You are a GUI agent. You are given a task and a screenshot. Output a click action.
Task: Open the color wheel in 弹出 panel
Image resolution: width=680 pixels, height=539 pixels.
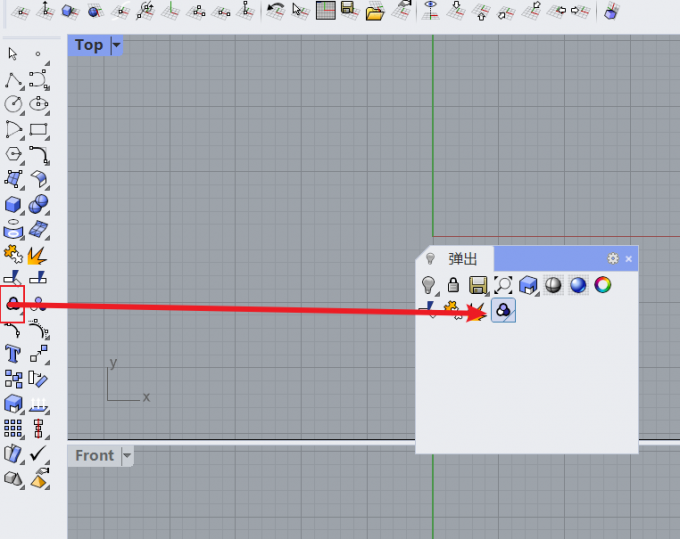[603, 285]
